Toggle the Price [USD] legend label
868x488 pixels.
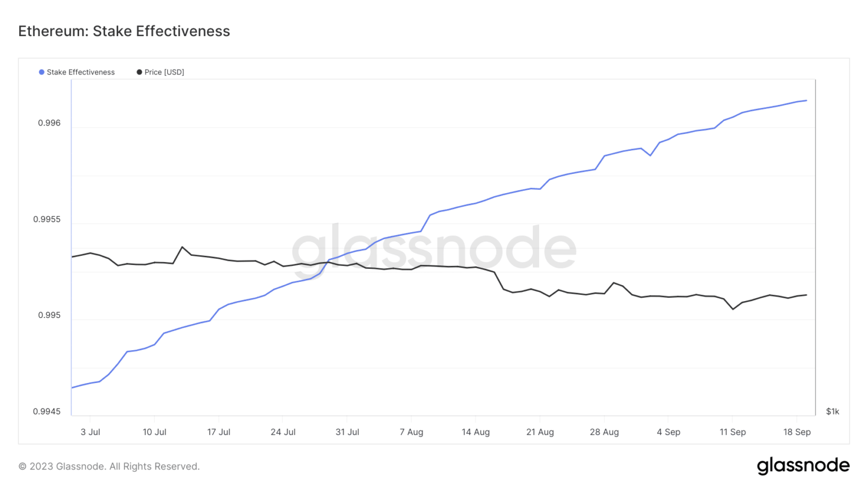[x=164, y=72]
